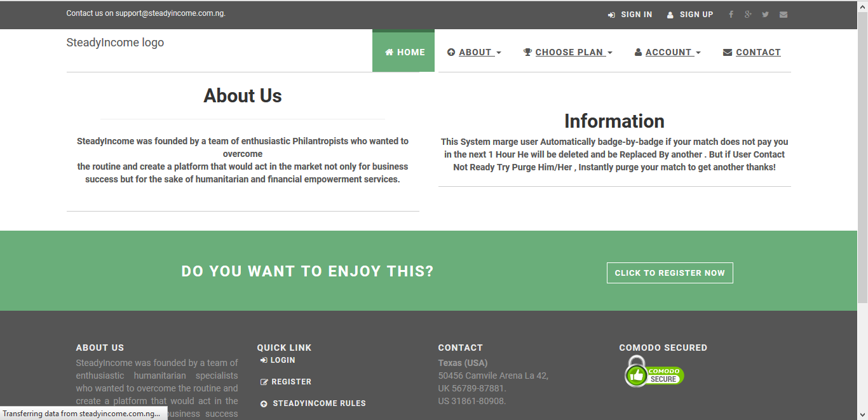Click the US 31861-80908 phone number
The image size is (868, 420).
(472, 401)
